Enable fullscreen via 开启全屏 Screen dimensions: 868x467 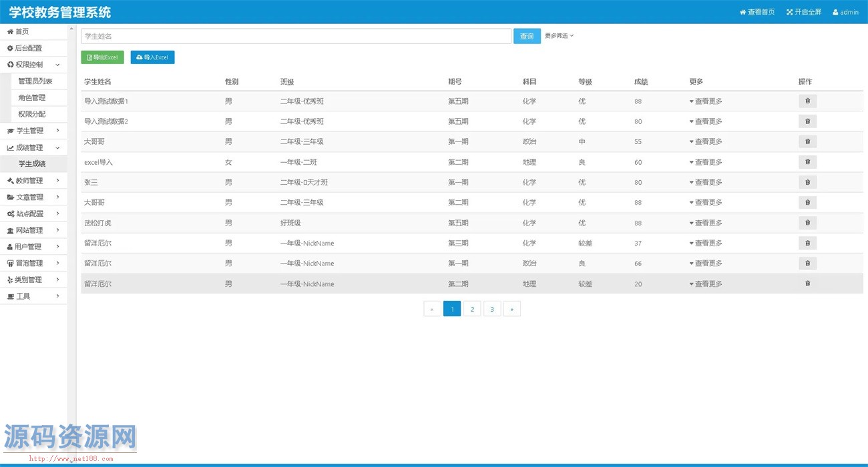[804, 12]
